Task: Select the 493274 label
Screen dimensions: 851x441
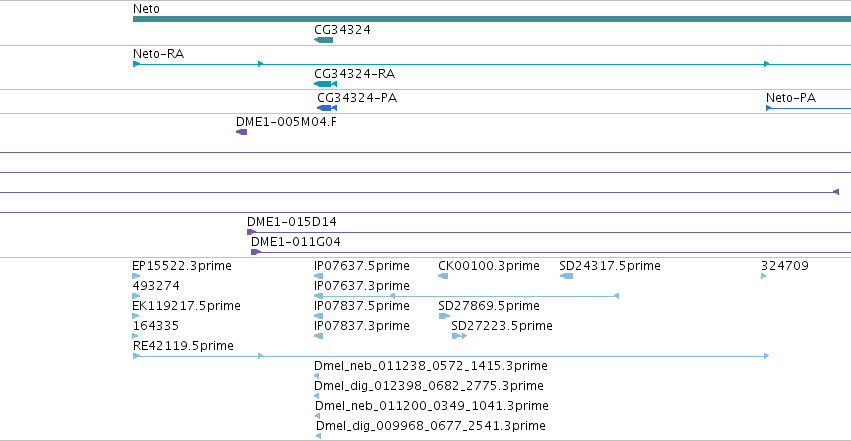Action: point(156,285)
